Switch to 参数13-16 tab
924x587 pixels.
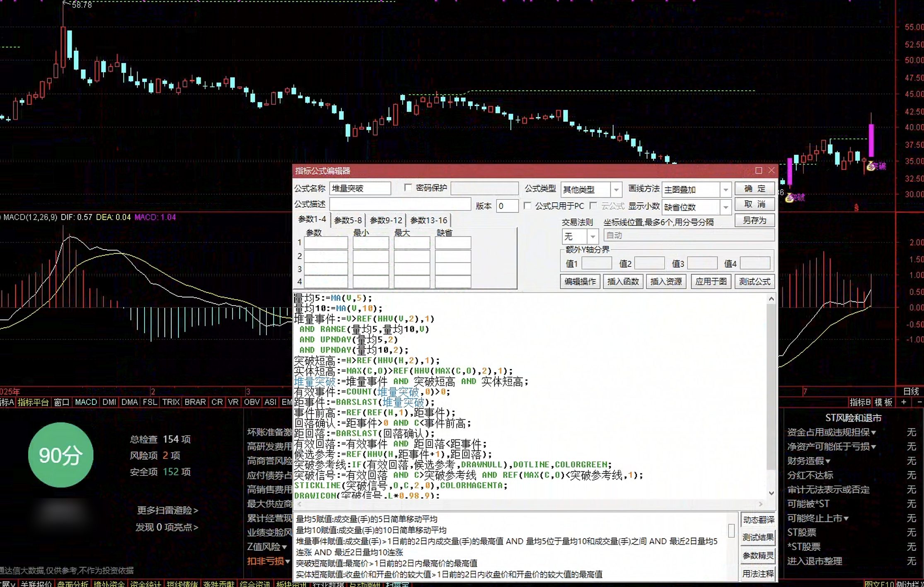(x=429, y=220)
